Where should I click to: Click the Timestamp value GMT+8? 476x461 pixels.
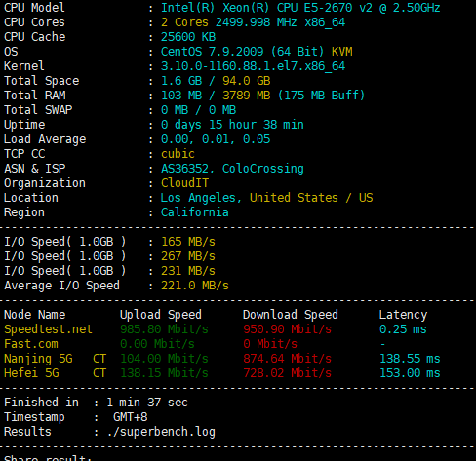pyautogui.click(x=130, y=417)
